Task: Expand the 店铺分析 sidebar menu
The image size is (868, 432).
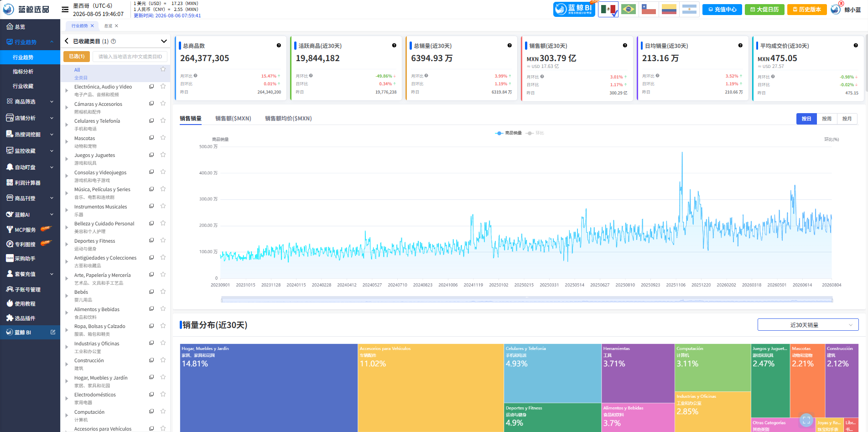Action: 30,118
